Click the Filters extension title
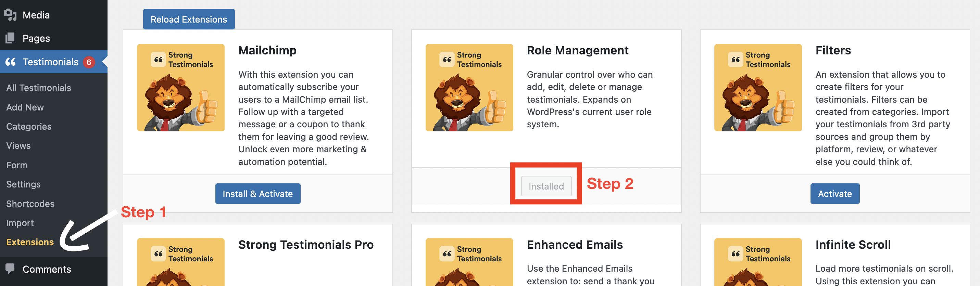 pyautogui.click(x=833, y=50)
